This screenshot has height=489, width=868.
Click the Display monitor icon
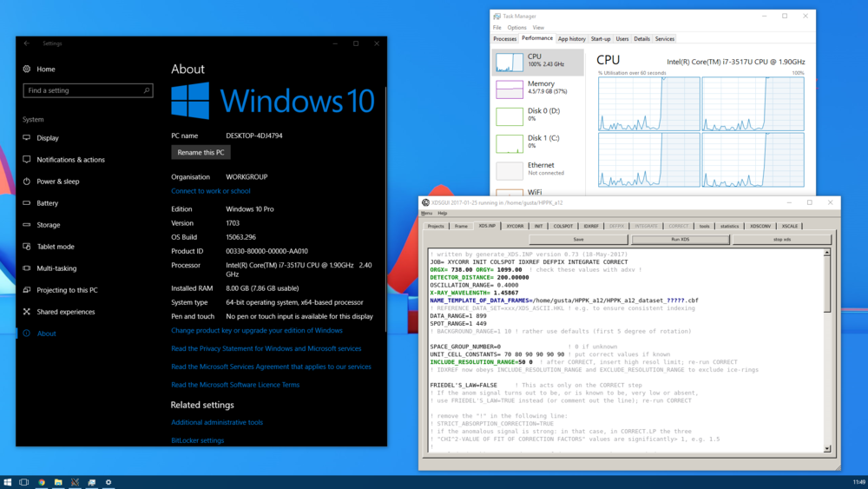[27, 138]
